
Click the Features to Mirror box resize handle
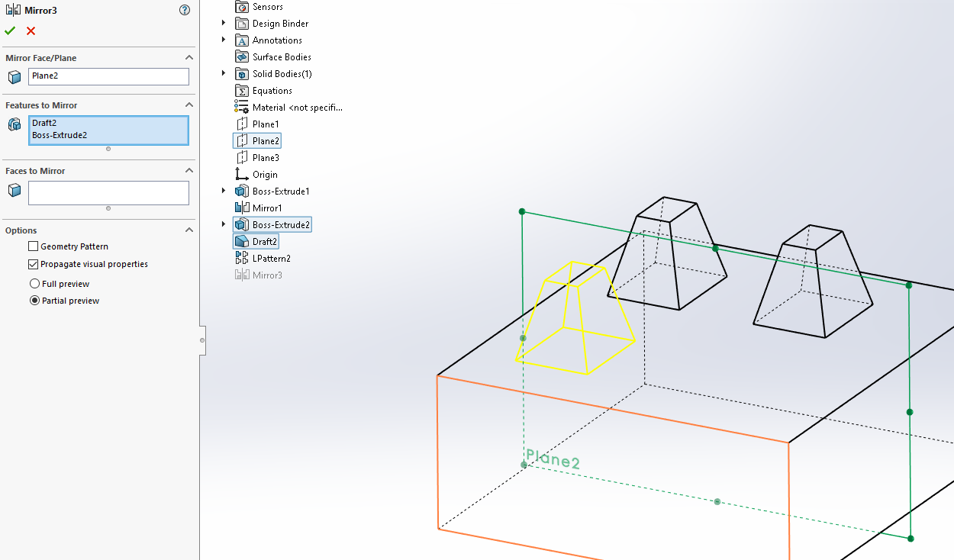[x=108, y=149]
